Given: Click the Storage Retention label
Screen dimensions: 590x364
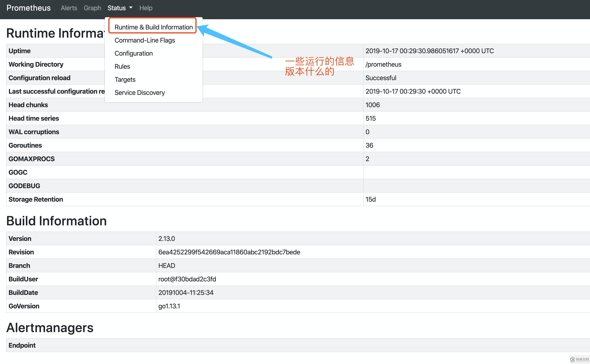Looking at the screenshot, I should (x=36, y=199).
